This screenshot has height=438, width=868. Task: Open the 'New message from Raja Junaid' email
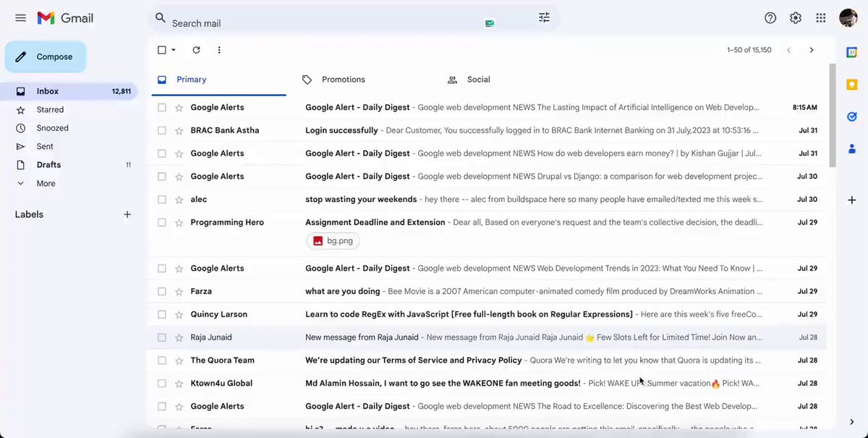point(488,337)
